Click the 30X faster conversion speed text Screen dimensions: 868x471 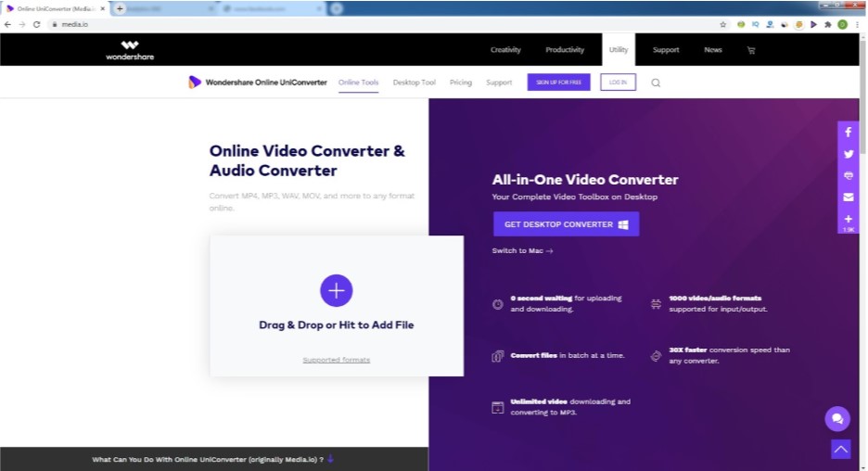coord(729,355)
